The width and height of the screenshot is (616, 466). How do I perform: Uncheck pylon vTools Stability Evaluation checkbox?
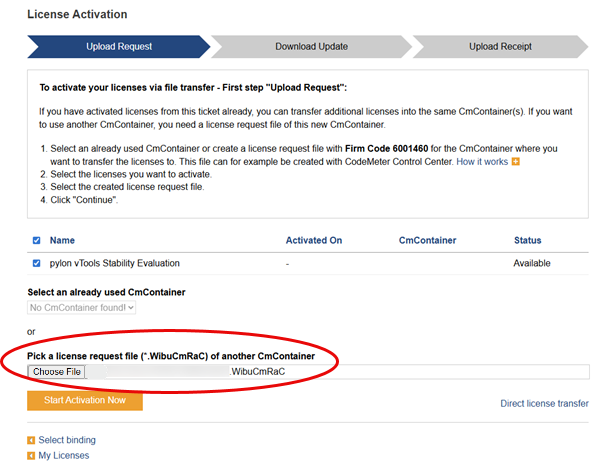point(37,263)
